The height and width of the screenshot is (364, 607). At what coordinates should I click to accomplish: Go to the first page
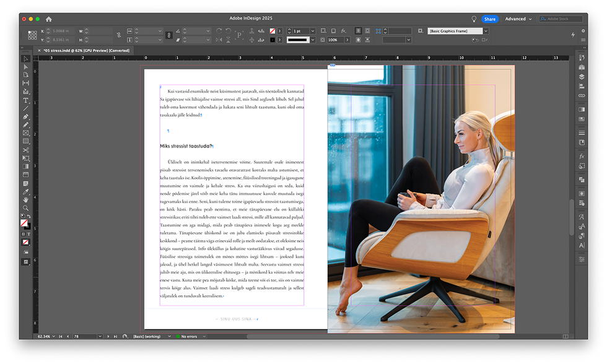click(61, 337)
